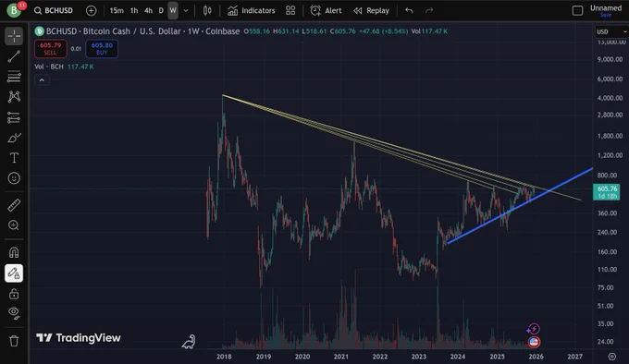This screenshot has width=629, height=364.
Task: Remove drawings with trash icon
Action: point(14,341)
